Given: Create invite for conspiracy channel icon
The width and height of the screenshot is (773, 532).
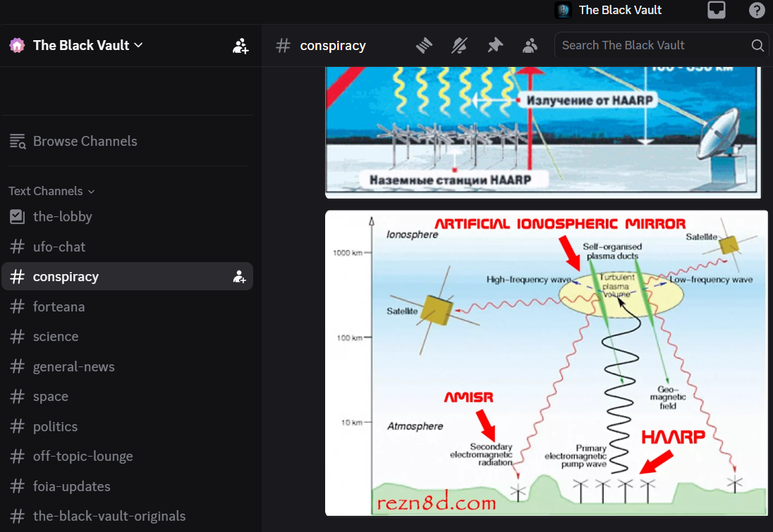Looking at the screenshot, I should click(240, 277).
